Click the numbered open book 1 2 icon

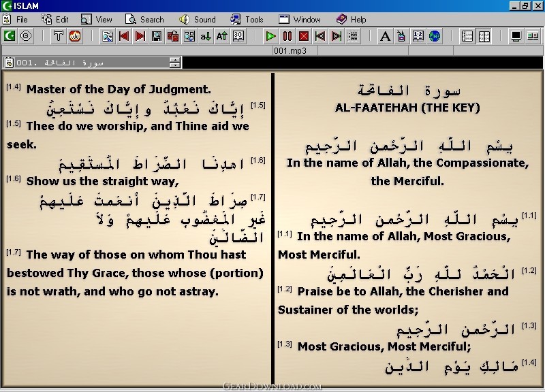[418, 36]
